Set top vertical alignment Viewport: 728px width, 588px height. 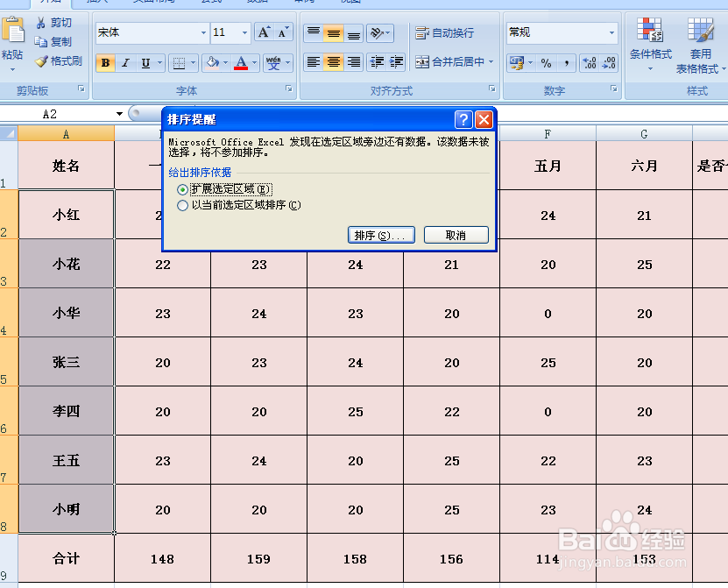click(314, 32)
